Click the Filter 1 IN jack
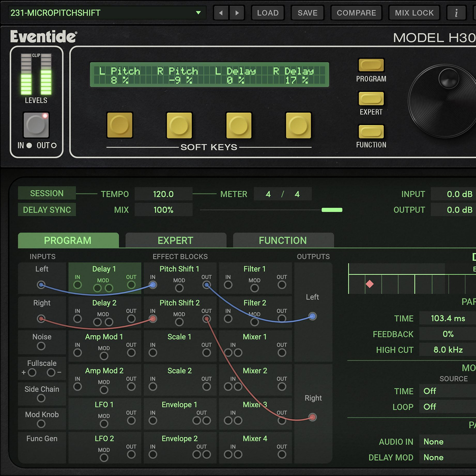Screen dimensions: 476x476 (x=228, y=285)
